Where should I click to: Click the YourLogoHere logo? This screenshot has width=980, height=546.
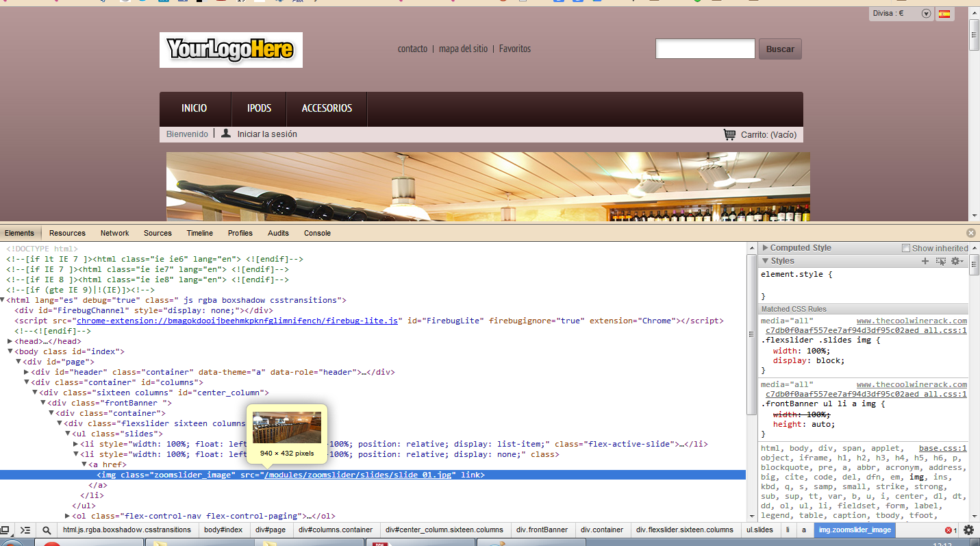point(231,50)
